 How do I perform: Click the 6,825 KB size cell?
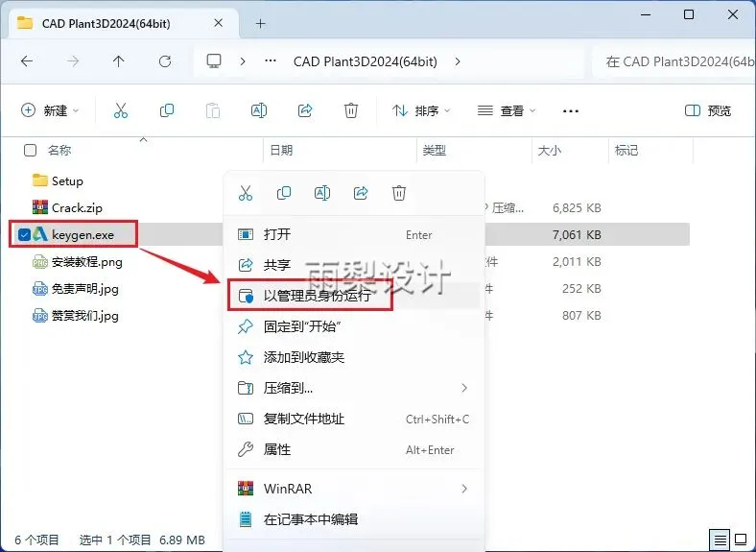pyautogui.click(x=577, y=208)
